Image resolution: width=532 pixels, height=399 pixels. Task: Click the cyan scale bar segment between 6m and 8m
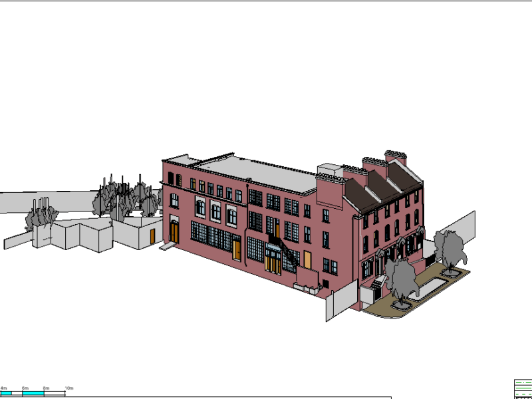33,394
